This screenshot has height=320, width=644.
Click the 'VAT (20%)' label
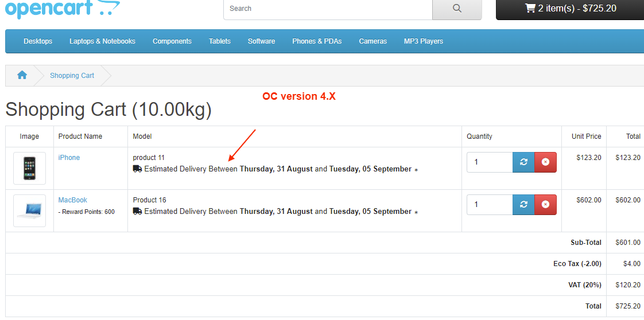point(585,284)
